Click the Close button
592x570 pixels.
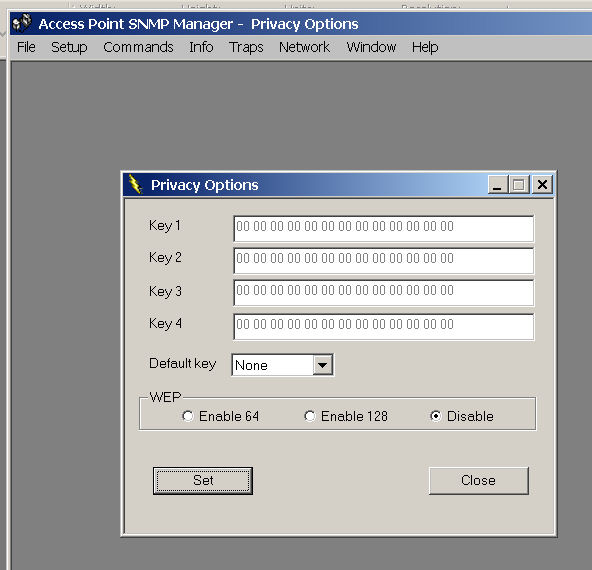(478, 481)
